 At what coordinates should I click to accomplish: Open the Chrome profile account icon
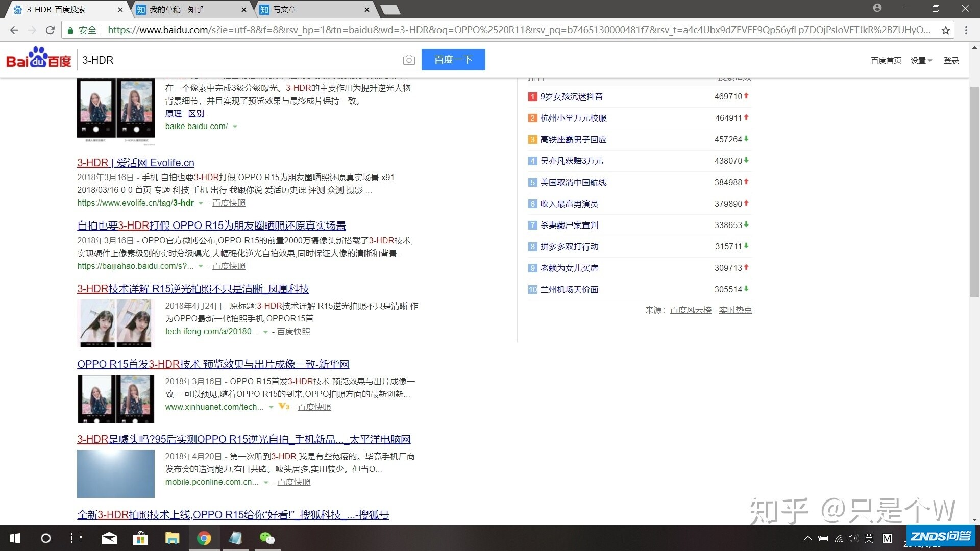click(877, 8)
